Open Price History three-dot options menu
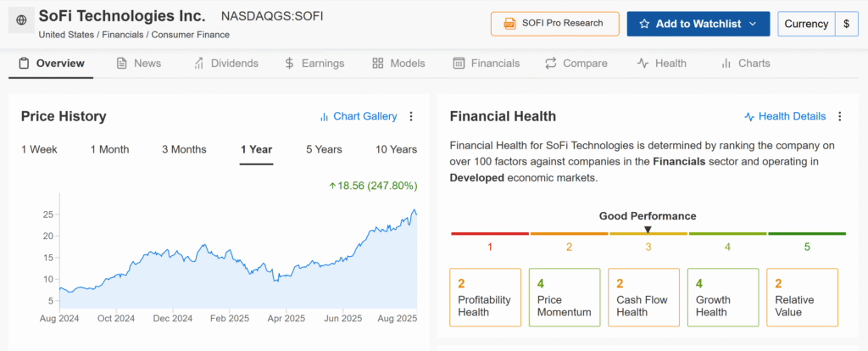This screenshot has height=351, width=868. pyautogui.click(x=411, y=116)
